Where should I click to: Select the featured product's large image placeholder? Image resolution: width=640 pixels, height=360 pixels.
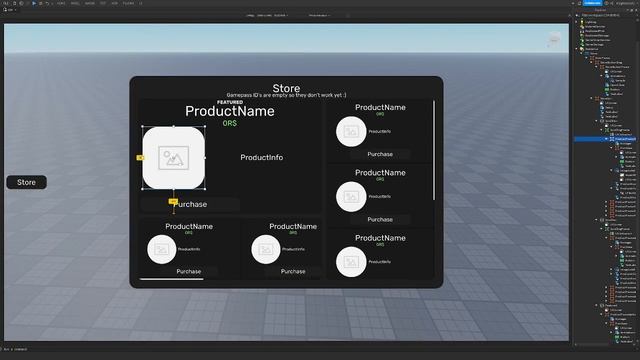[x=173, y=158]
